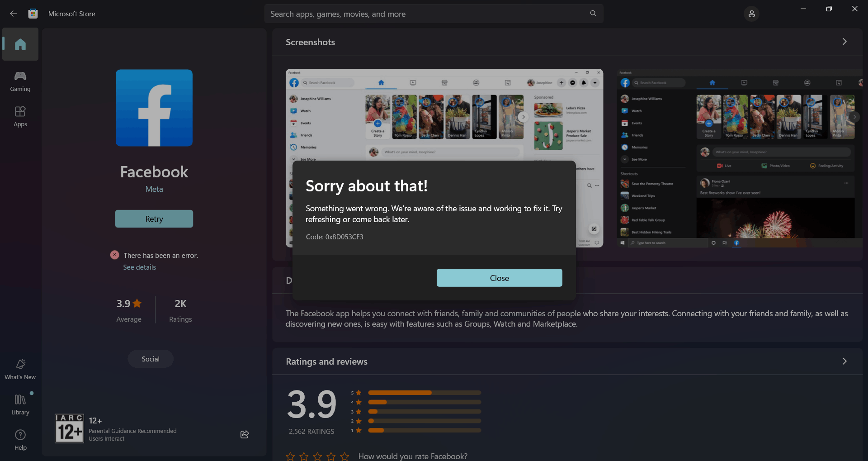The height and width of the screenshot is (461, 868).
Task: Open the See details link
Action: click(139, 267)
